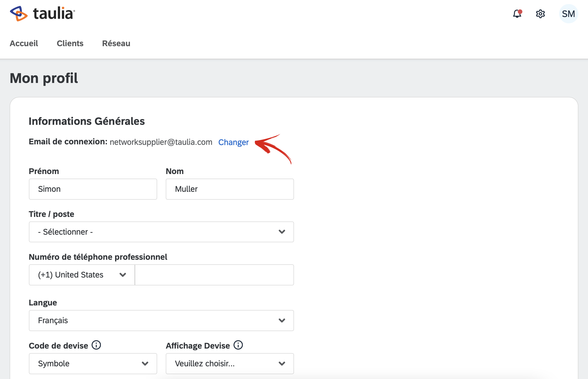Open the notifications bell
Image resolution: width=588 pixels, height=379 pixels.
517,14
